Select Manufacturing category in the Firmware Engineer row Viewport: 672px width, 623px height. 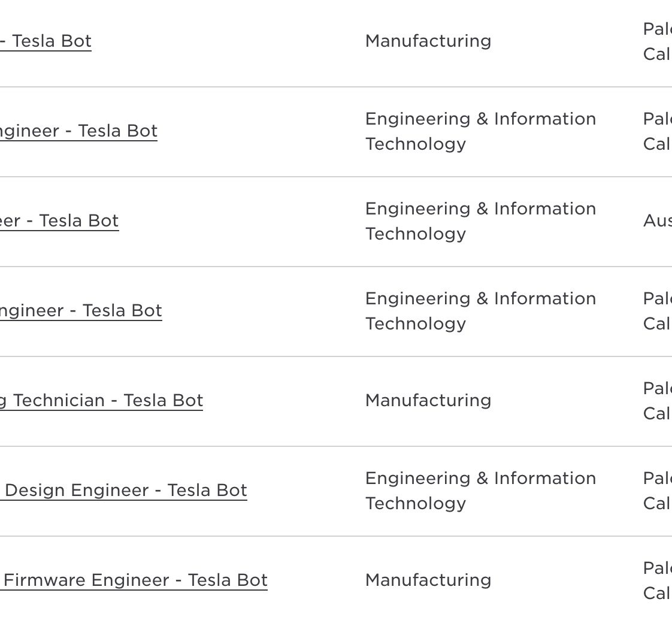pyautogui.click(x=428, y=580)
